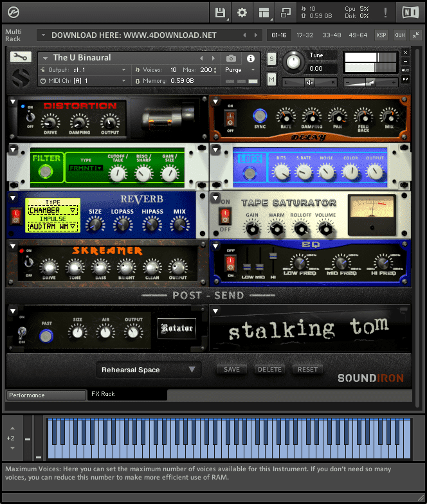Click the RESET button
The width and height of the screenshot is (427, 504).
(x=307, y=369)
